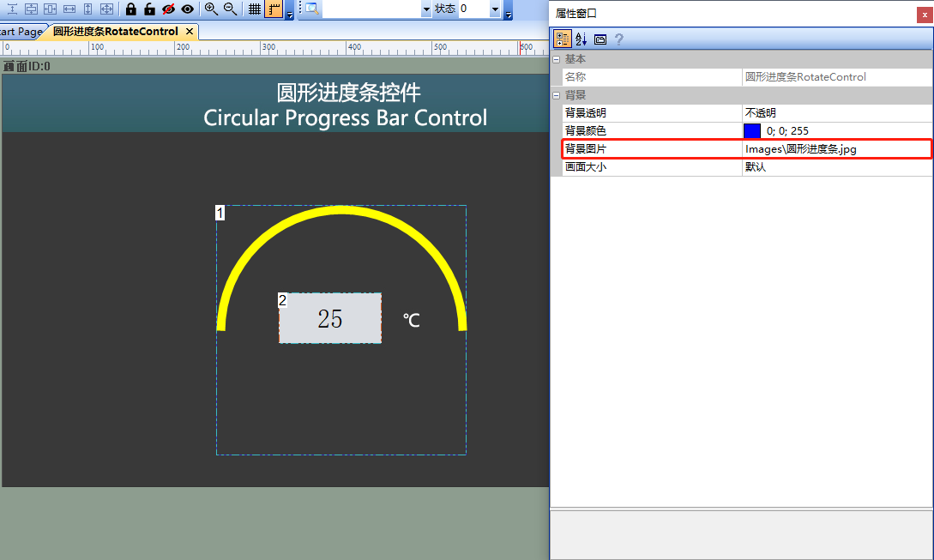The image size is (934, 560).
Task: Click the property pages icon
Action: click(x=600, y=39)
